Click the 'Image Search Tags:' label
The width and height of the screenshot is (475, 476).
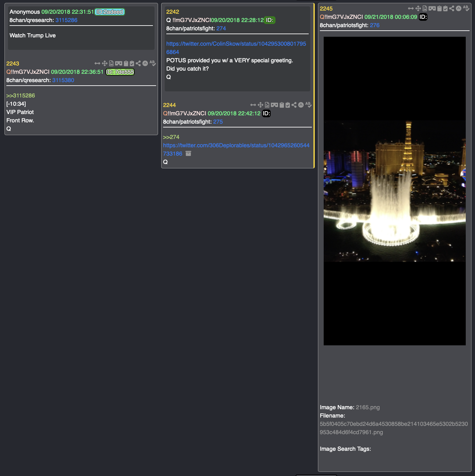345,449
